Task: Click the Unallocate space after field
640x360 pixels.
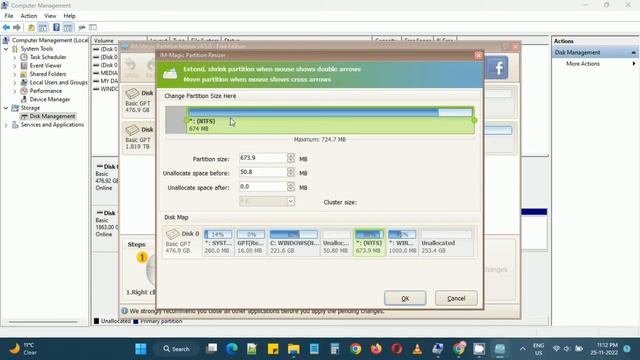Action: [263, 187]
